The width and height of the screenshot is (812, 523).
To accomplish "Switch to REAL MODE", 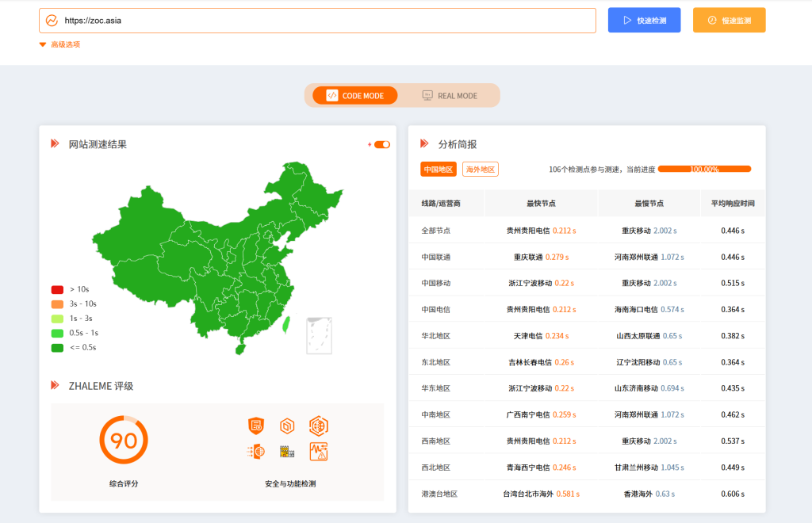I will (x=450, y=96).
